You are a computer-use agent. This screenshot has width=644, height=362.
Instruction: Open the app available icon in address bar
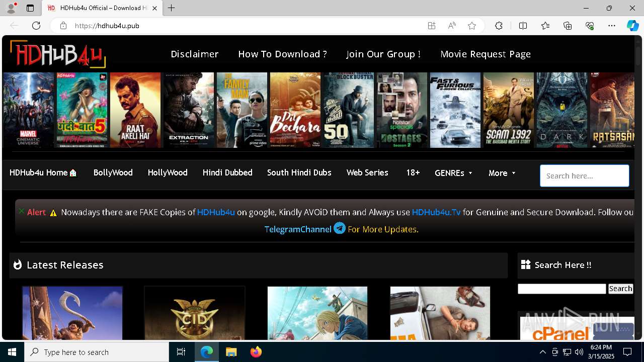point(431,26)
